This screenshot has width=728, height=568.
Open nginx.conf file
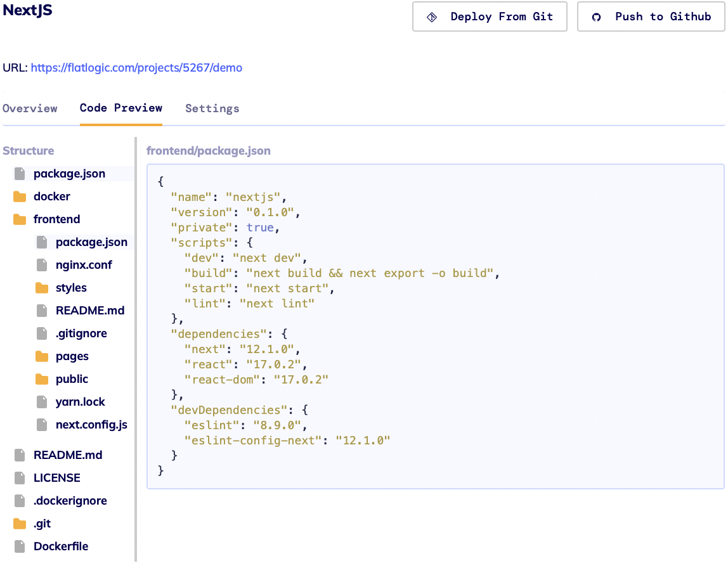click(x=84, y=264)
